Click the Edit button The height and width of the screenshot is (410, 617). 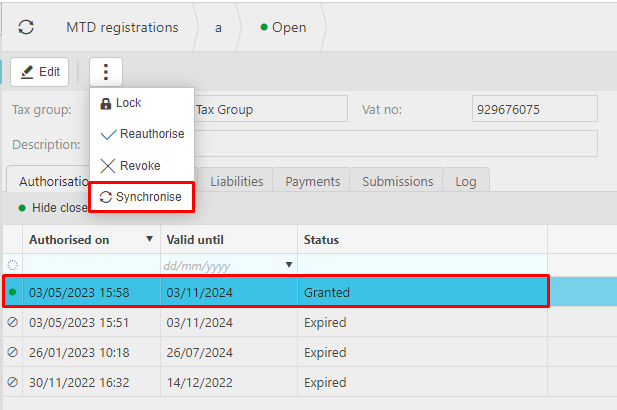coord(40,72)
